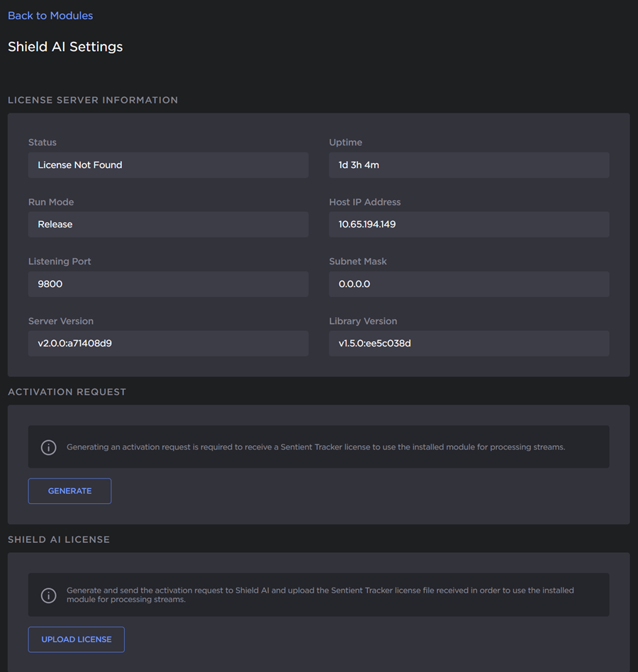
Task: Click the Subnet Mask field showing 0.0.0.0
Action: click(x=469, y=284)
